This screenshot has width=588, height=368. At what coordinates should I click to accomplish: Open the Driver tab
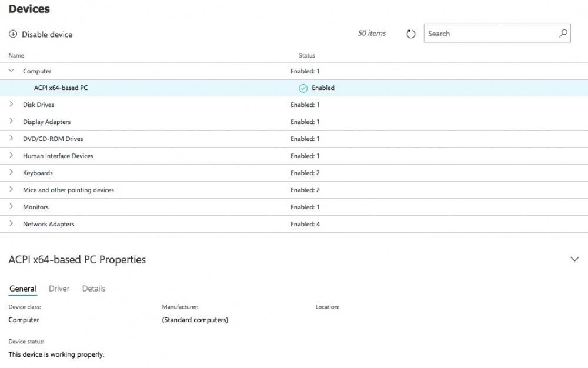coord(59,289)
